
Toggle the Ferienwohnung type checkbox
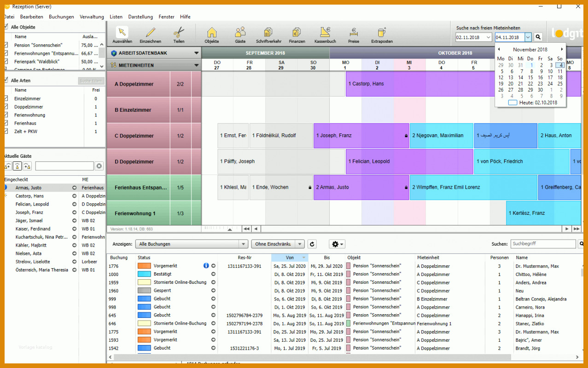click(6, 115)
